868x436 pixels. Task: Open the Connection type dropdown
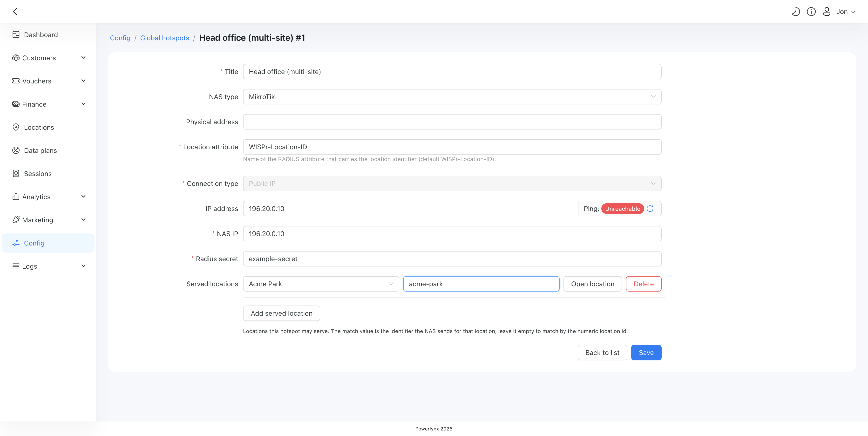(452, 184)
